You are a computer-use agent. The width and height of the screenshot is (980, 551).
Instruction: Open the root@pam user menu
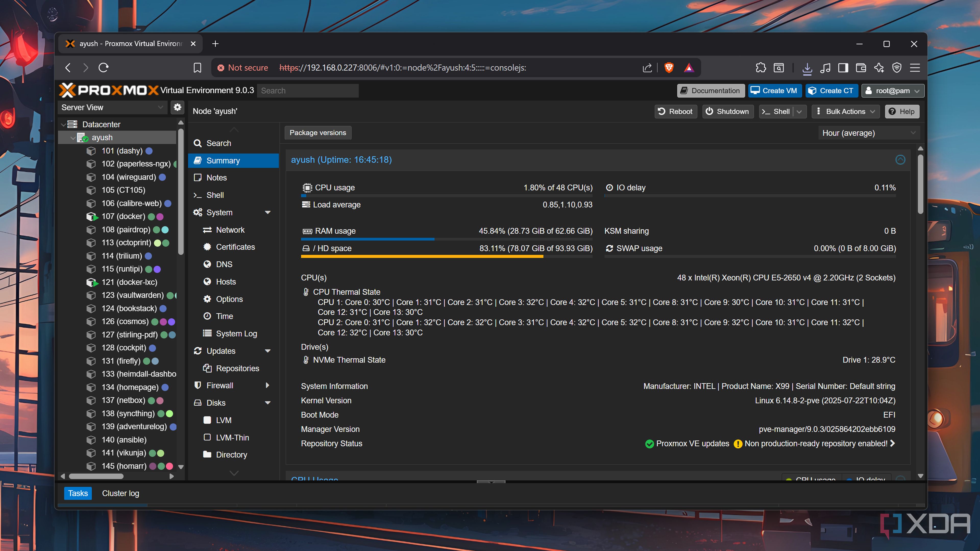tap(892, 91)
